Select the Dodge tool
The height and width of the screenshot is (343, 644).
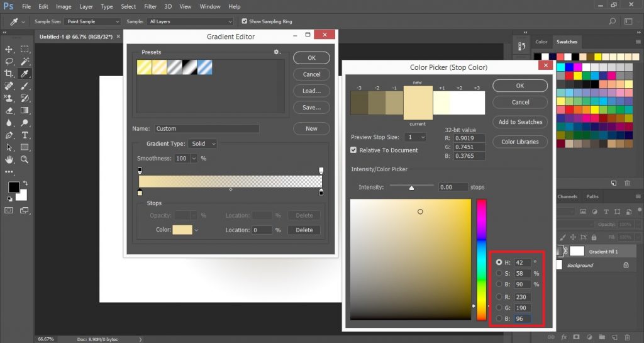[x=25, y=123]
